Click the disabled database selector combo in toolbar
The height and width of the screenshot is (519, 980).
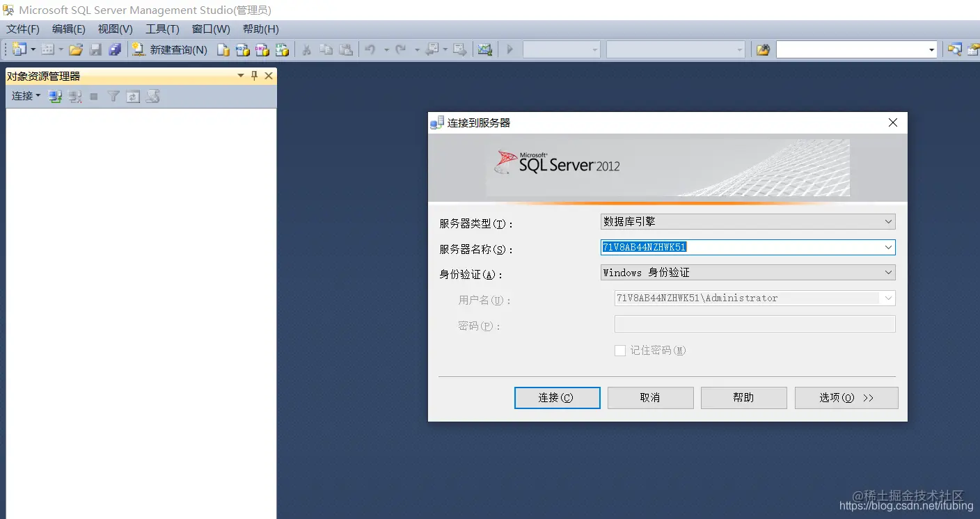click(x=561, y=49)
